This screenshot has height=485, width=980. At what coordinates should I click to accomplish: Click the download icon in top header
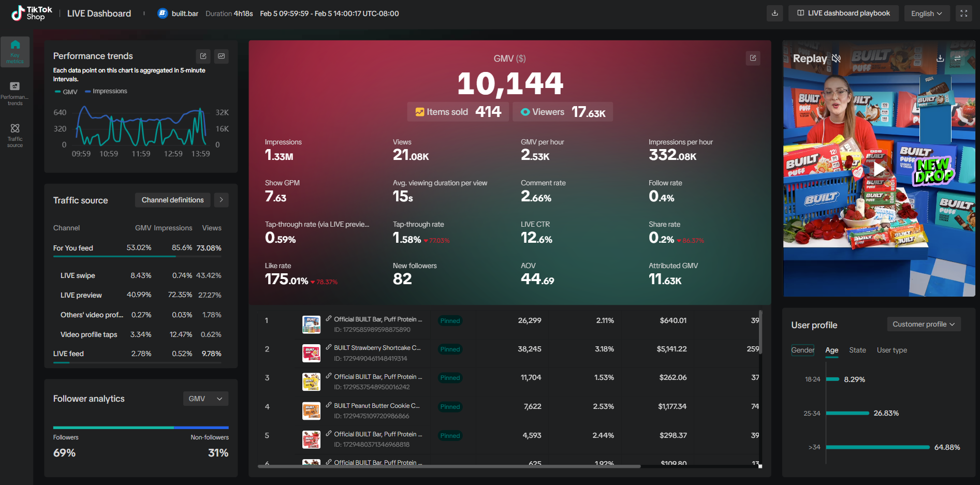tap(775, 13)
